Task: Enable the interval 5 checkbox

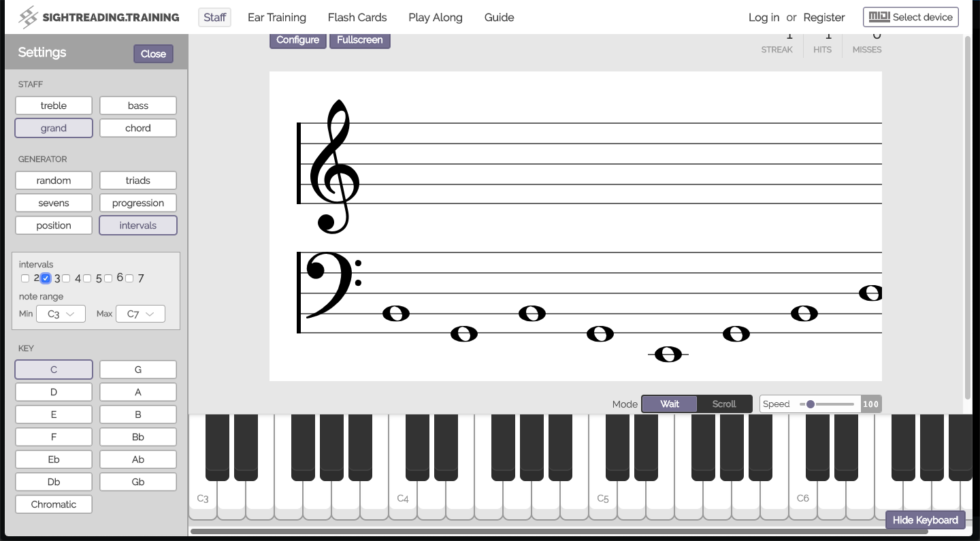Action: point(87,278)
